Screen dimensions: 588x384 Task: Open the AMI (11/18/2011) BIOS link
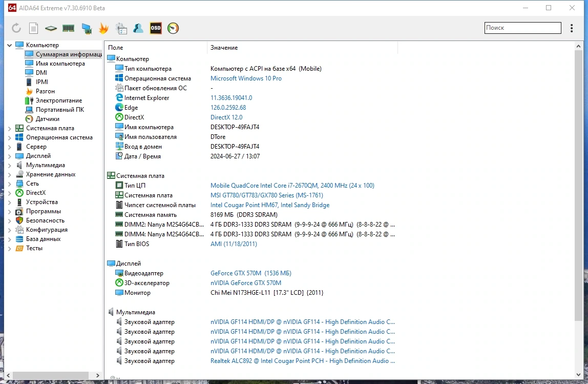[x=234, y=244]
